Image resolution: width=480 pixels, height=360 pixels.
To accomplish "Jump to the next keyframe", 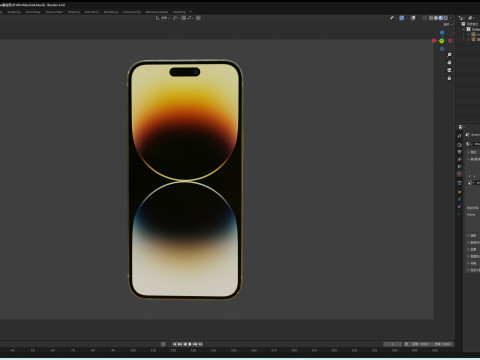I will (x=195, y=344).
